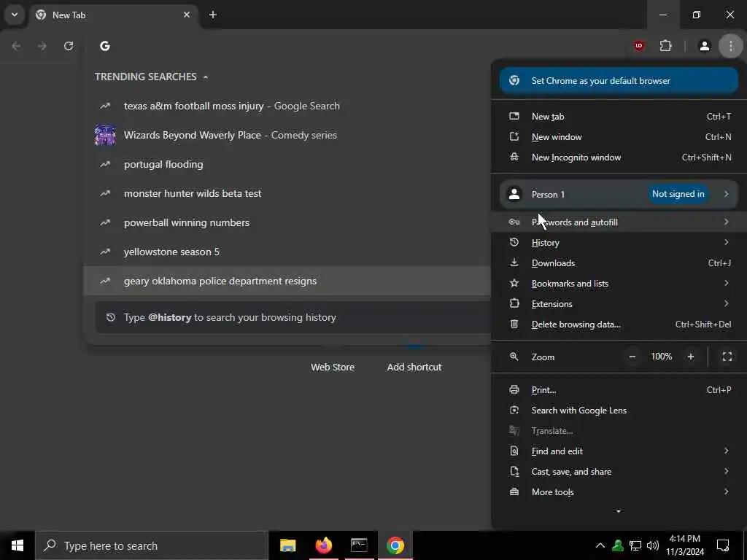Increase zoom with the plus button
Viewport: 747px width, 560px height.
tap(690, 357)
